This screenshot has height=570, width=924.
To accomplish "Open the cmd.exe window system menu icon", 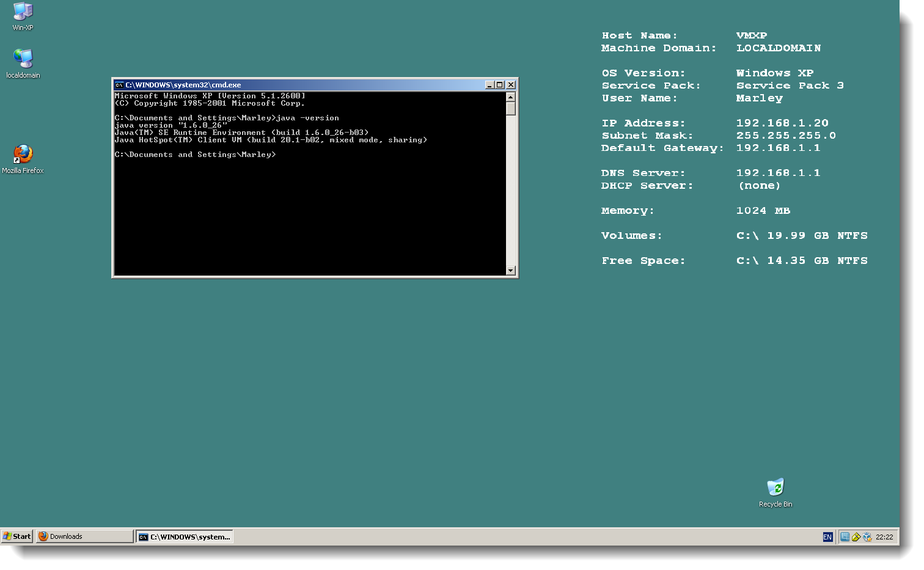I will [119, 85].
